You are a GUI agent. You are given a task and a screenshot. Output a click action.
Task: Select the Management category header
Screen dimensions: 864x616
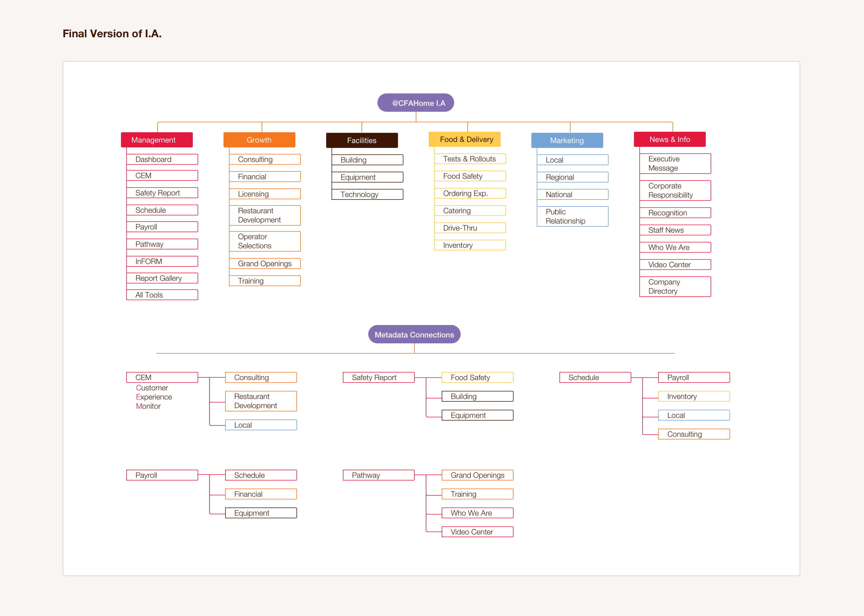157,140
